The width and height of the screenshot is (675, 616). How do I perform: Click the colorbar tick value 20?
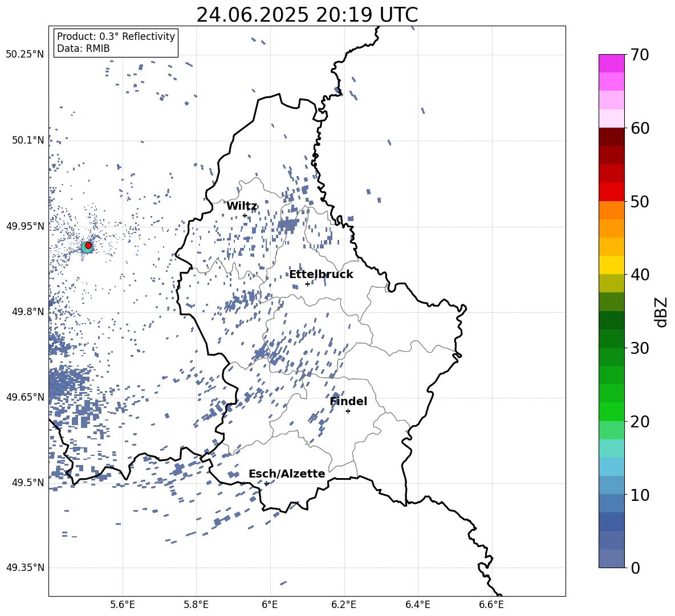[x=640, y=422]
